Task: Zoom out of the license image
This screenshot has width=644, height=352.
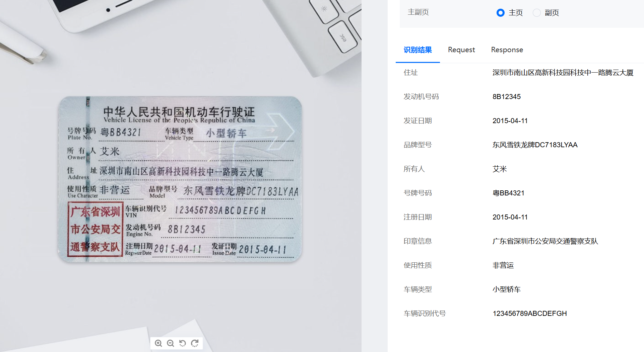Action: [x=171, y=343]
